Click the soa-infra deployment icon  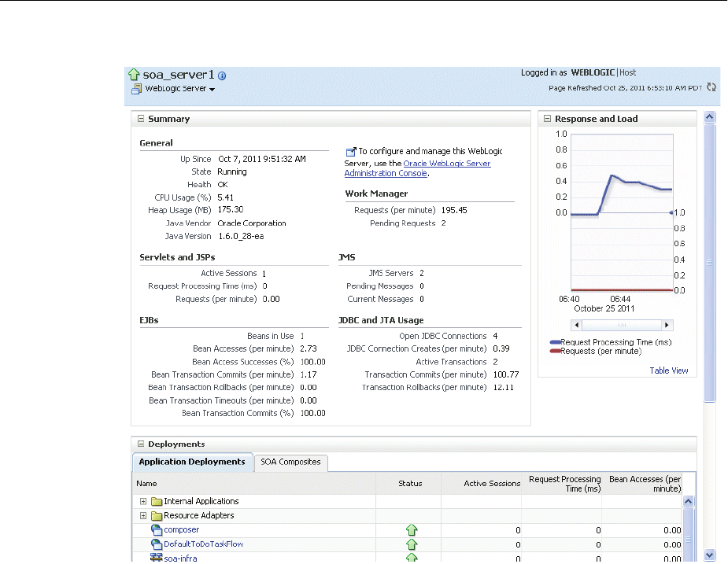[157, 558]
